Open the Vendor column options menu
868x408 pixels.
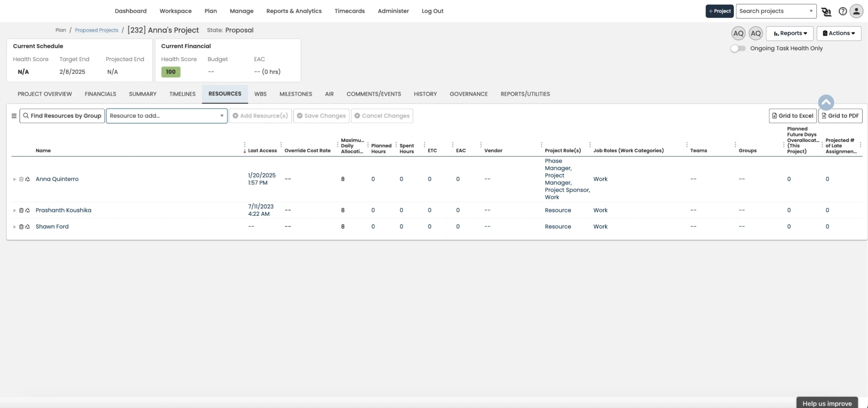(x=542, y=145)
